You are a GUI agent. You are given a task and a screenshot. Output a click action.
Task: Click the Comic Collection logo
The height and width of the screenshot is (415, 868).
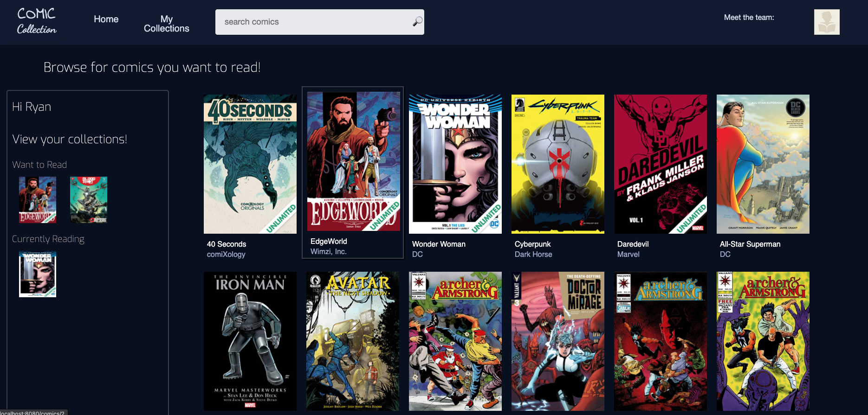(37, 21)
